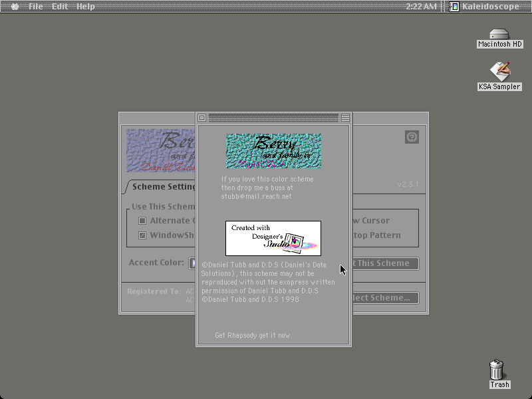Open the Help menu
Viewport: 532px width, 399px height.
click(86, 6)
